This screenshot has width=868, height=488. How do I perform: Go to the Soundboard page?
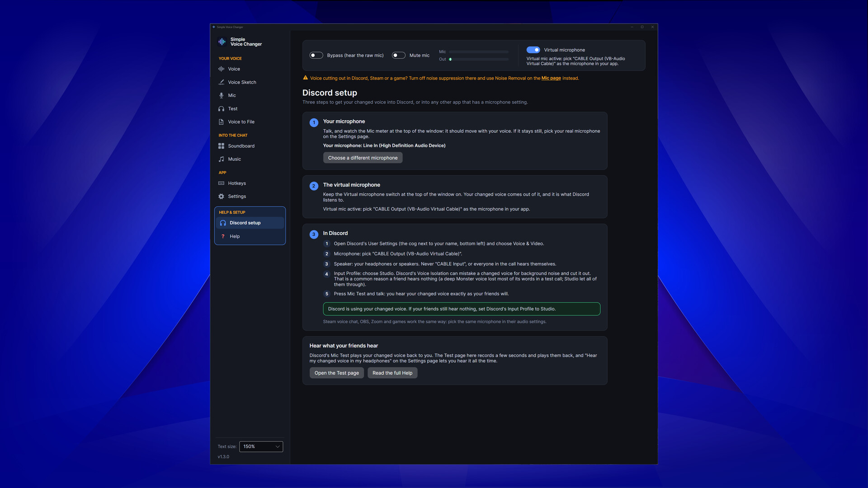coord(250,146)
